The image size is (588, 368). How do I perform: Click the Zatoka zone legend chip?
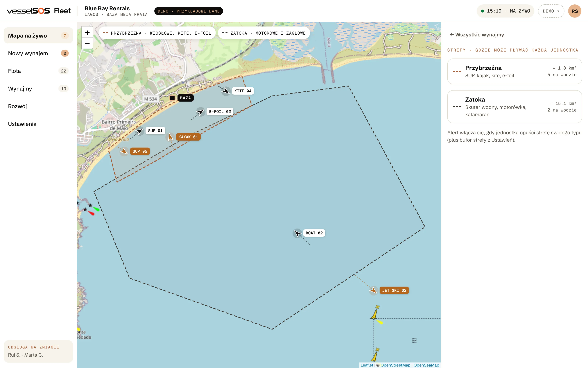(264, 33)
